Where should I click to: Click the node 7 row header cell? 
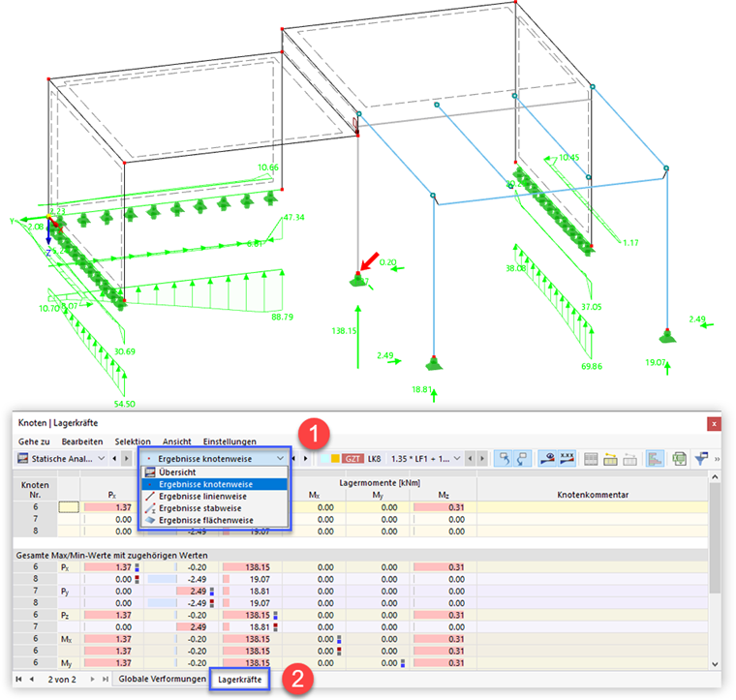pos(35,519)
